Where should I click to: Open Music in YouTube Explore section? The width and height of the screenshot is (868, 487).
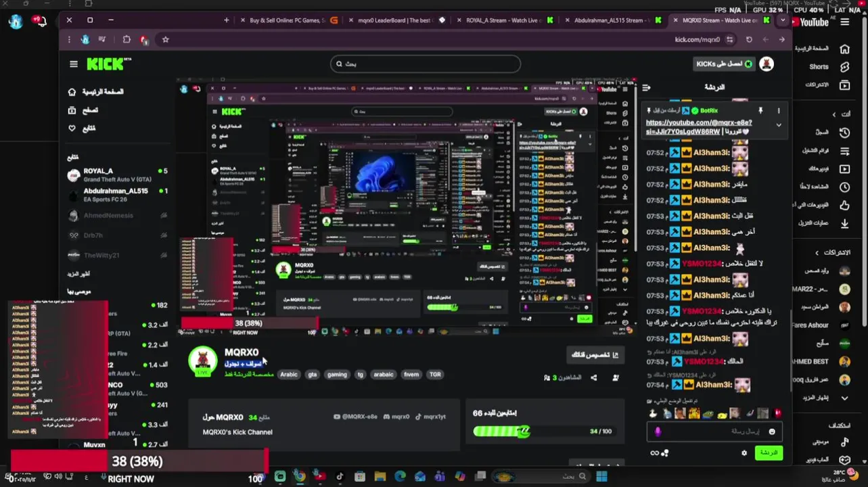[844, 442]
